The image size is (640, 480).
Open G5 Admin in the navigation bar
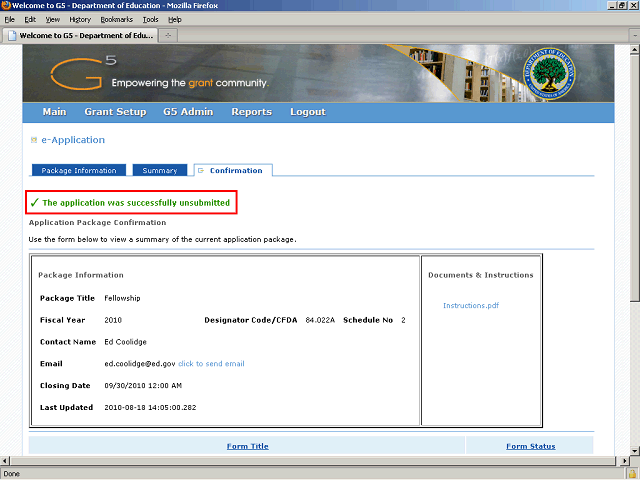click(x=188, y=112)
